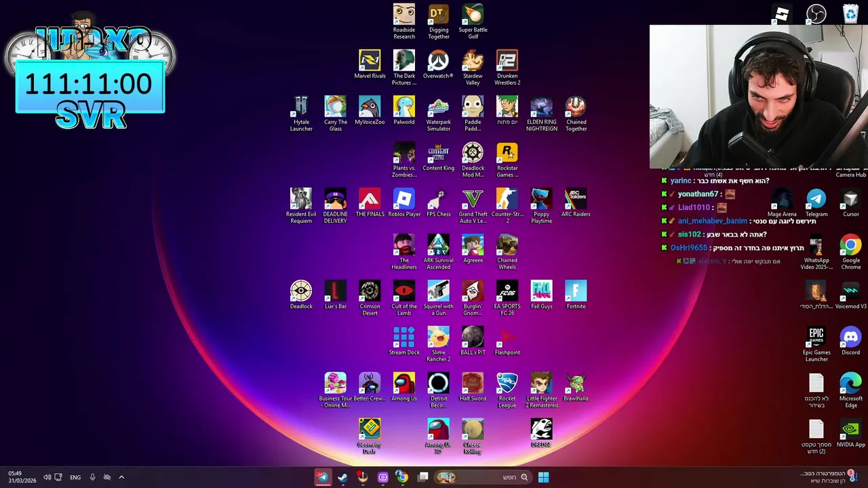Screen dimensions: 868x488
Task: Select the Deadlock Mod Manager icon
Action: (473, 160)
